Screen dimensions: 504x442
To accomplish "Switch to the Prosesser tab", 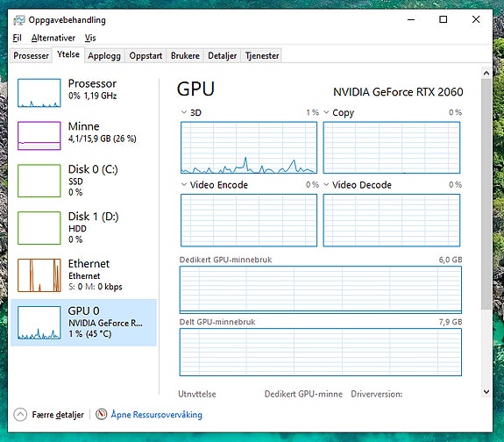I will tap(31, 55).
